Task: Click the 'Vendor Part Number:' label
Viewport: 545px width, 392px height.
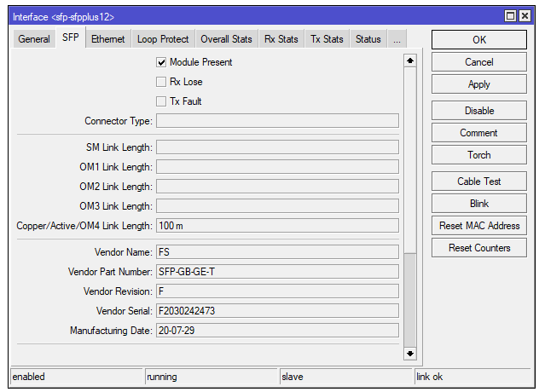Action: pos(110,272)
